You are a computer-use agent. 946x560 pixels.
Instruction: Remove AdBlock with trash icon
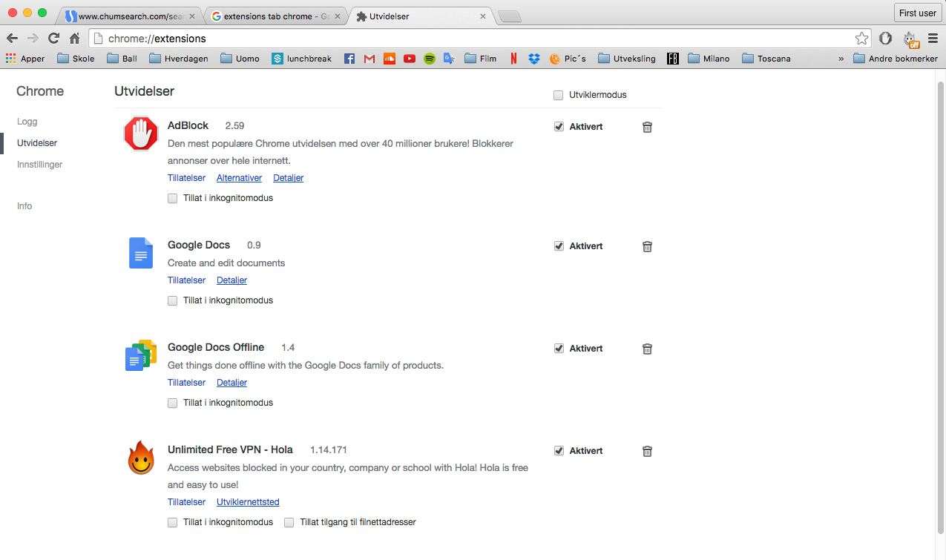point(647,127)
